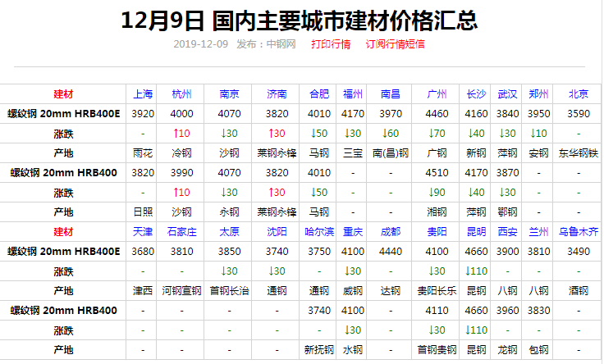The image size is (604, 364).
Task: Open the 西安 city link
Action: (x=507, y=232)
